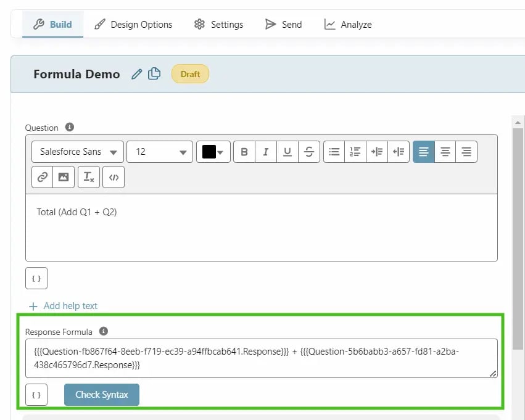Clear text formatting in the editor
The image size is (525, 420).
[89, 177]
